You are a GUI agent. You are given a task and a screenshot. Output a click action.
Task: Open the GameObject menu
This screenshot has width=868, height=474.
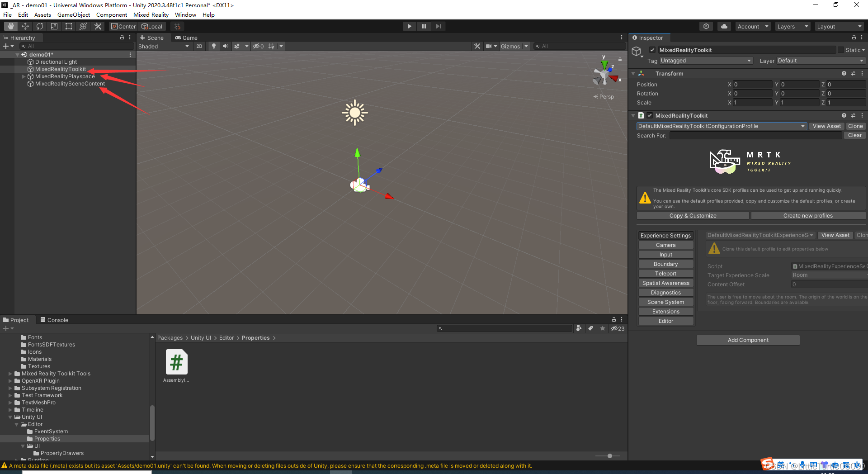tap(74, 15)
